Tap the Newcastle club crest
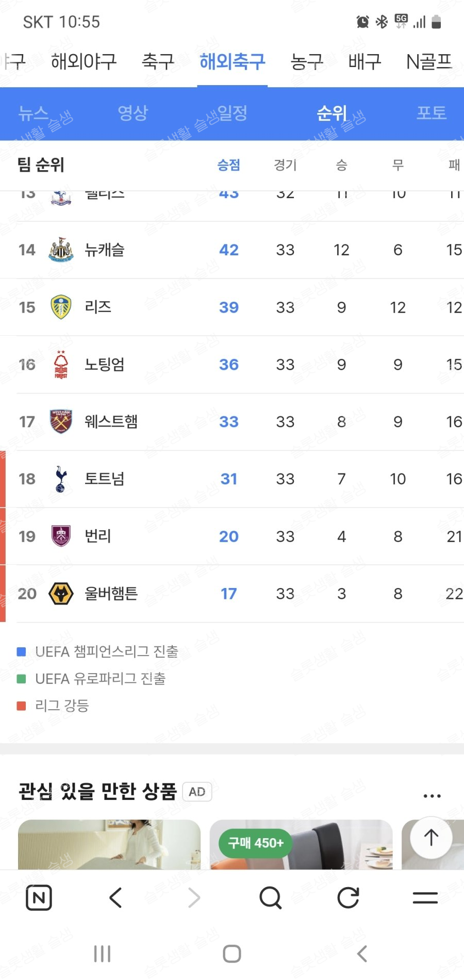464x980 pixels. [61, 250]
